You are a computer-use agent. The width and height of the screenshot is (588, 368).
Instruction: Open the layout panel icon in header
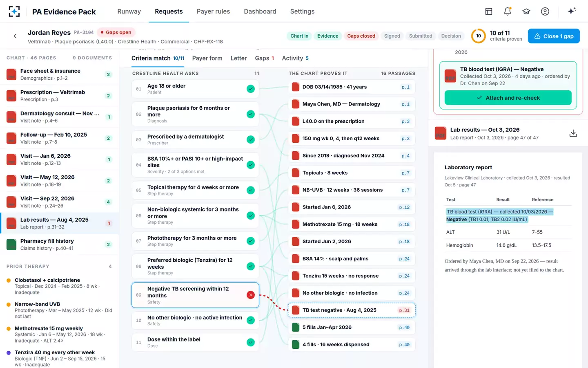tap(489, 11)
